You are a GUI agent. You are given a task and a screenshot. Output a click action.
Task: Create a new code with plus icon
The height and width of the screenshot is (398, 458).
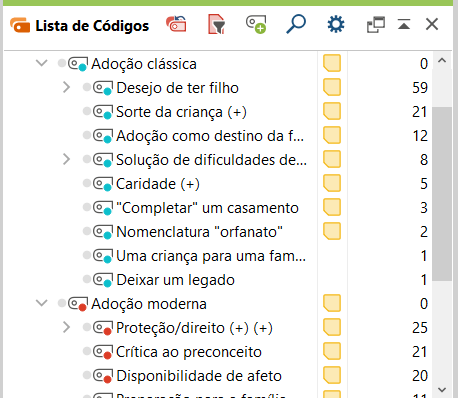pyautogui.click(x=256, y=24)
